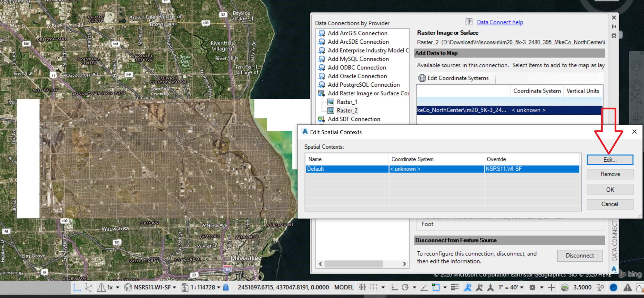Click the Disconnect button
This screenshot has width=644, height=298.
(x=580, y=256)
